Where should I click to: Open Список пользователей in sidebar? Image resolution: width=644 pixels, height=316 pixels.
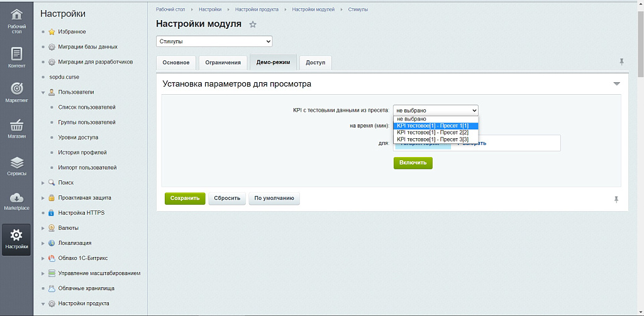coord(87,107)
